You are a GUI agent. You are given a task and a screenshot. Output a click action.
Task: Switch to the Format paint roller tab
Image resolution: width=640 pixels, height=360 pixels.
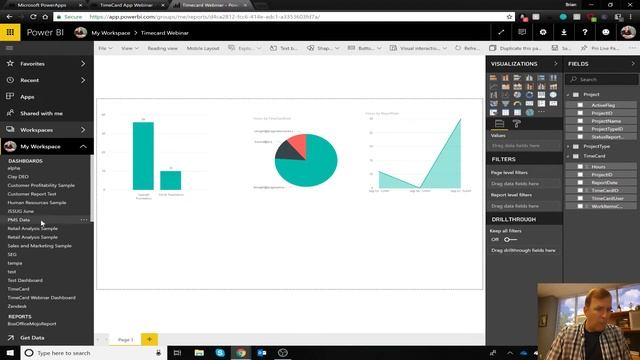pos(516,124)
